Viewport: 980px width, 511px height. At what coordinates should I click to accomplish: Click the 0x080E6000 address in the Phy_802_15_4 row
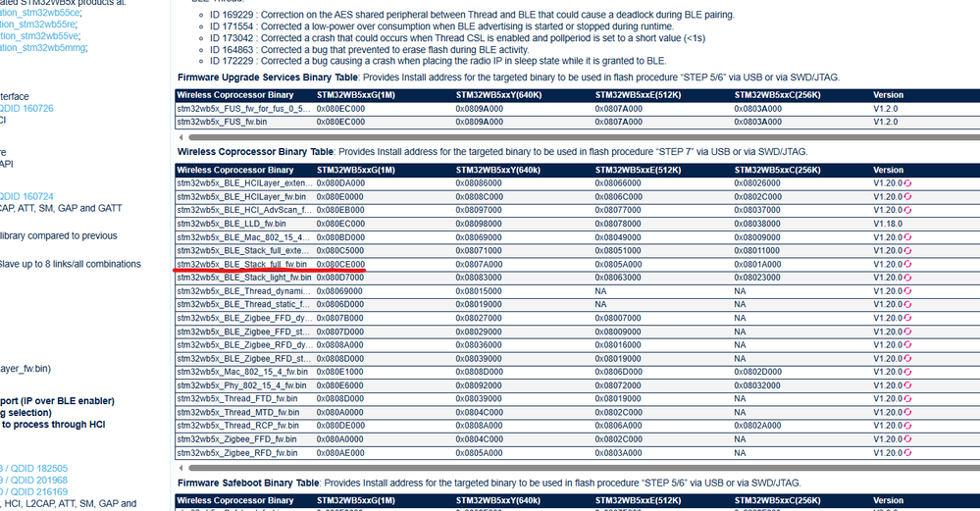click(340, 385)
